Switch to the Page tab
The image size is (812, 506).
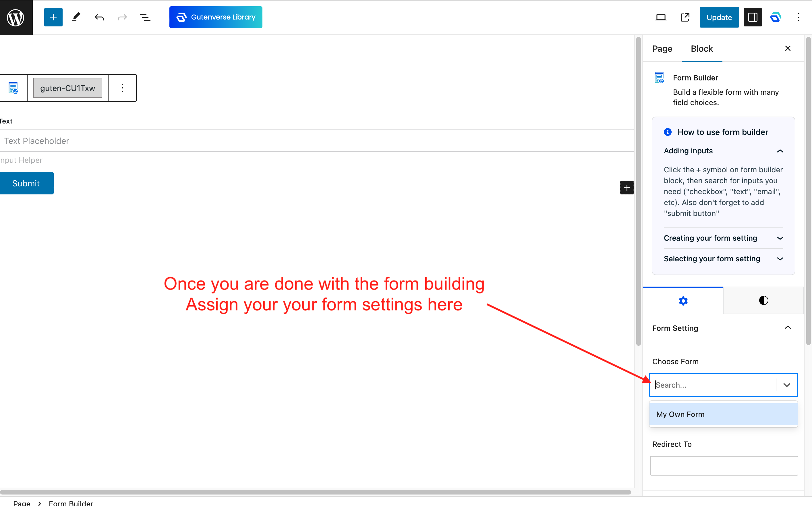click(662, 49)
